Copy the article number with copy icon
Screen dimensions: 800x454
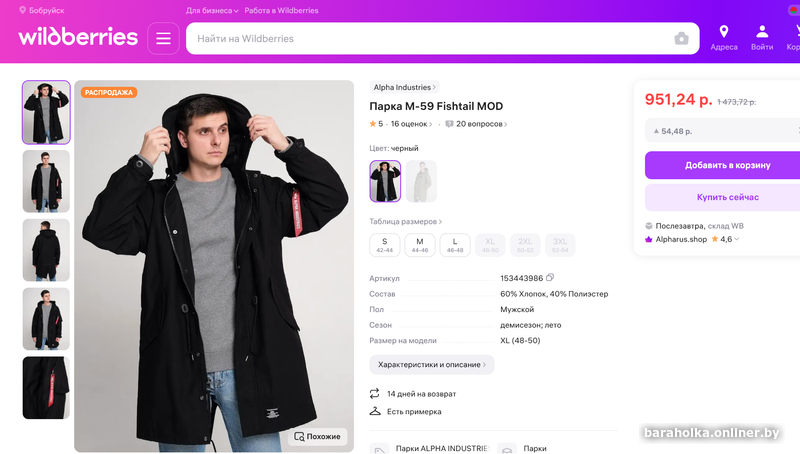[550, 278]
